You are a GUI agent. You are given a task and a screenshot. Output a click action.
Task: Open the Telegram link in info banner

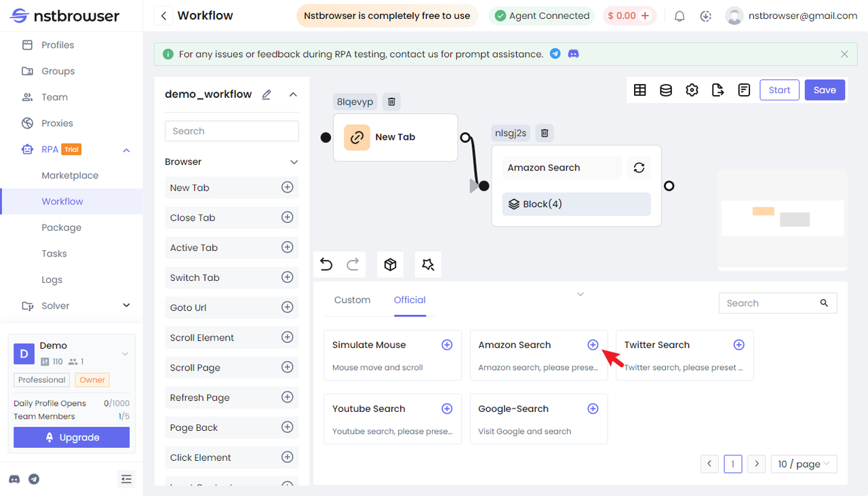pos(555,54)
